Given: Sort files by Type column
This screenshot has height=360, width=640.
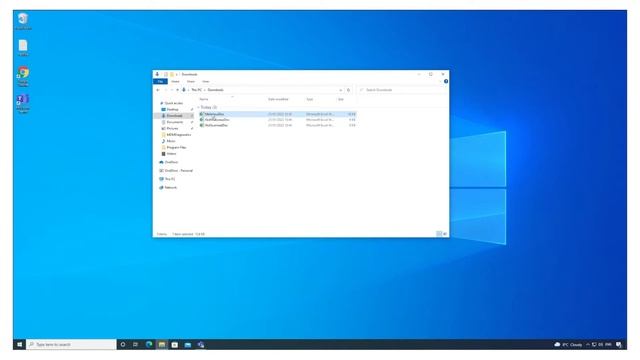Looking at the screenshot, I should coord(310,99).
